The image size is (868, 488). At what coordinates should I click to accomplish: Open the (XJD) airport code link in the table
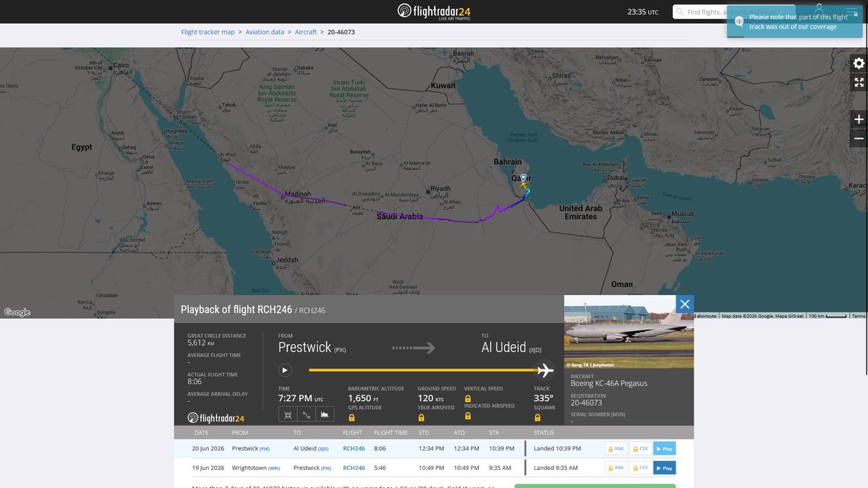[x=322, y=449]
